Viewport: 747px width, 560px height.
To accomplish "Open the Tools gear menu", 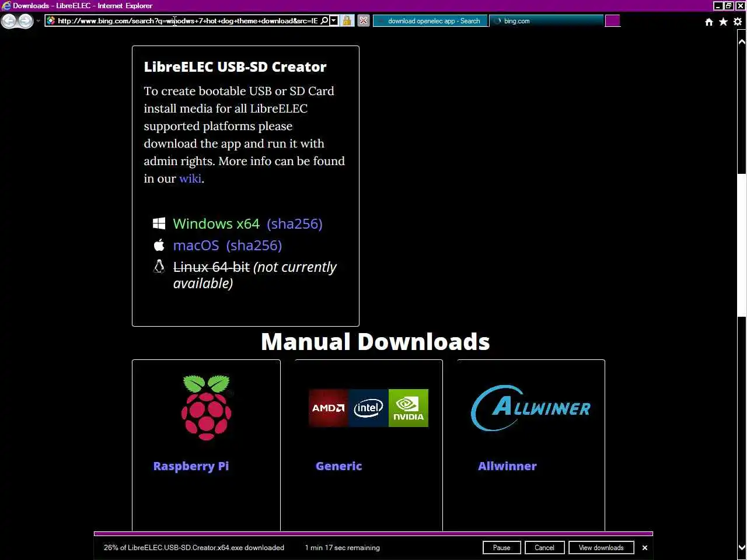I will 738,22.
